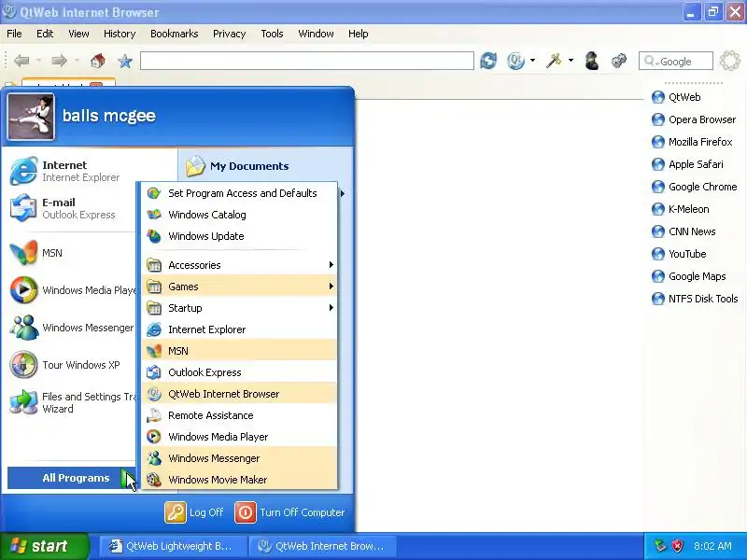
Task: Open Remote Assistance
Action: [240, 415]
